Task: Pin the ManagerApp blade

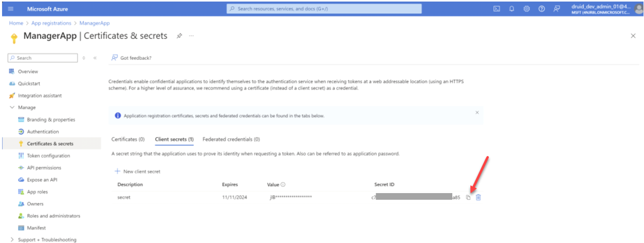Action: click(179, 36)
